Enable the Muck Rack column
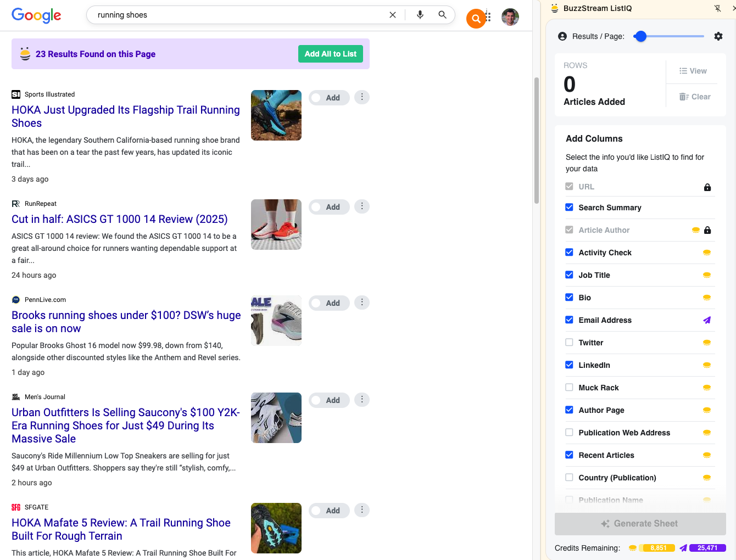This screenshot has height=560, width=736. (569, 387)
